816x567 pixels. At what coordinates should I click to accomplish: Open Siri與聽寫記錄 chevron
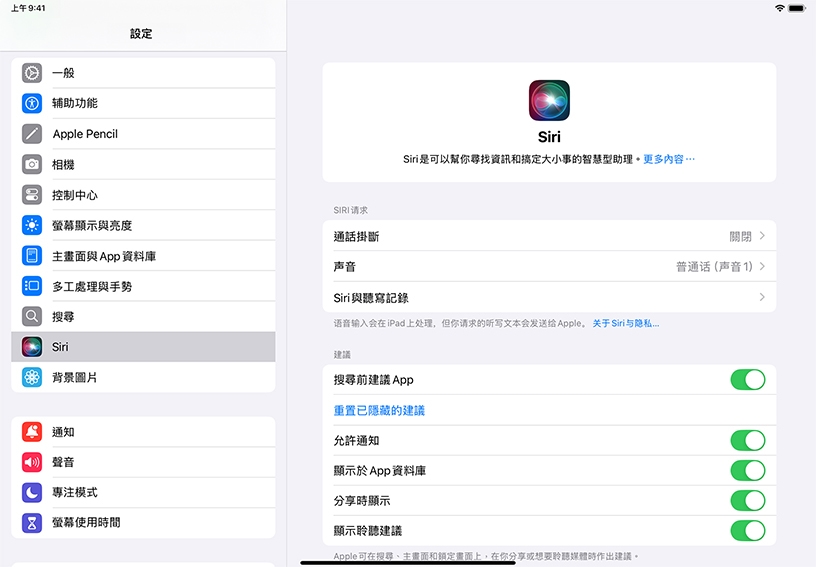pos(762,298)
